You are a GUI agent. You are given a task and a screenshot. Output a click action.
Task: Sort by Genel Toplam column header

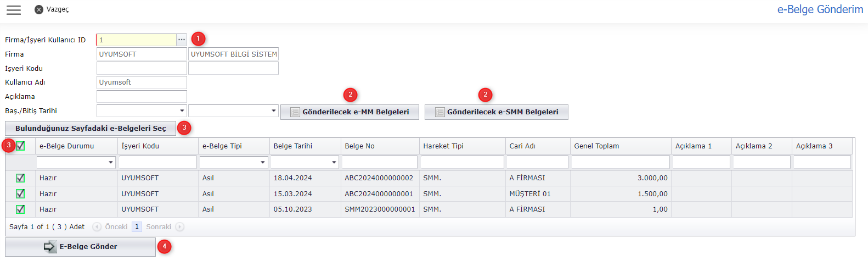click(596, 146)
